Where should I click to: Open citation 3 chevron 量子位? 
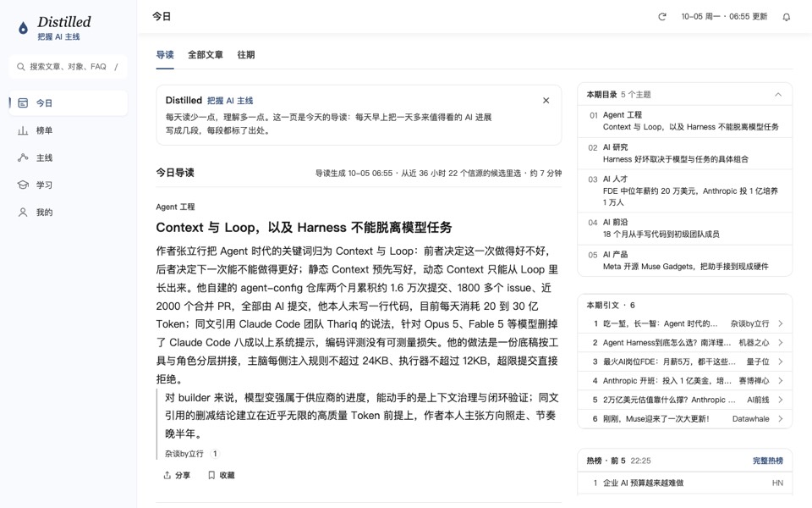[x=781, y=362]
